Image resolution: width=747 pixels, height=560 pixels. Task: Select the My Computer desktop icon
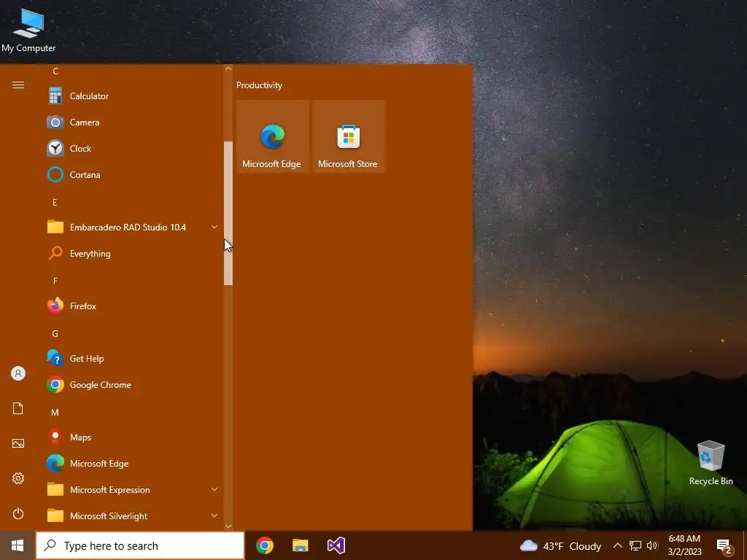pyautogui.click(x=28, y=30)
